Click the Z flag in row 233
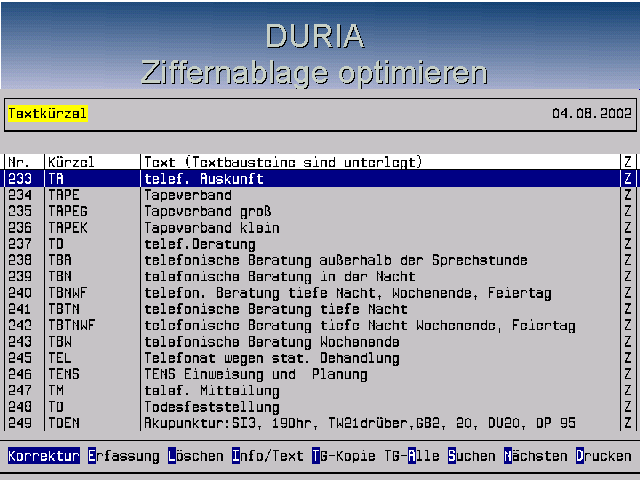This screenshot has height=480, width=640. coord(628,178)
